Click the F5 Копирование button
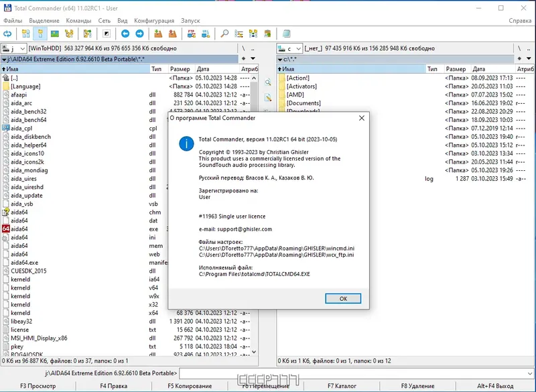Screen dimensions: 536x392 (190, 386)
